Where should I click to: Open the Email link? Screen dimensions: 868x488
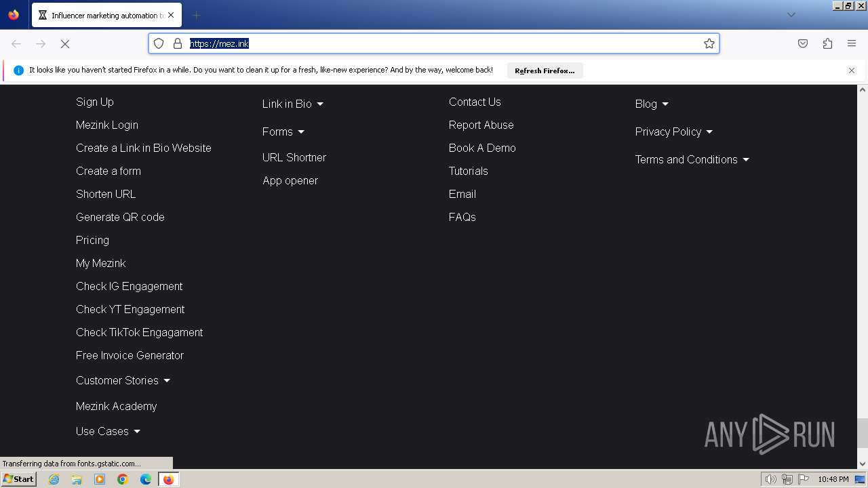coord(462,194)
